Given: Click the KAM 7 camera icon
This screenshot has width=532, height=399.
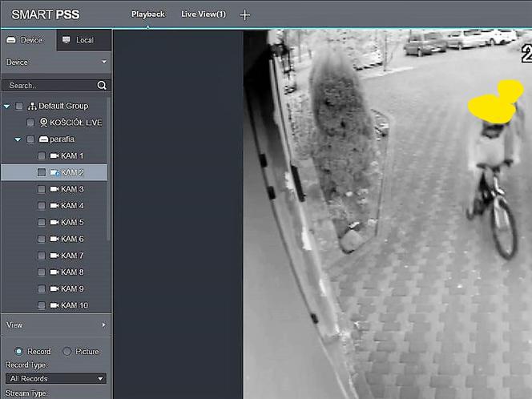Looking at the screenshot, I should (x=54, y=256).
